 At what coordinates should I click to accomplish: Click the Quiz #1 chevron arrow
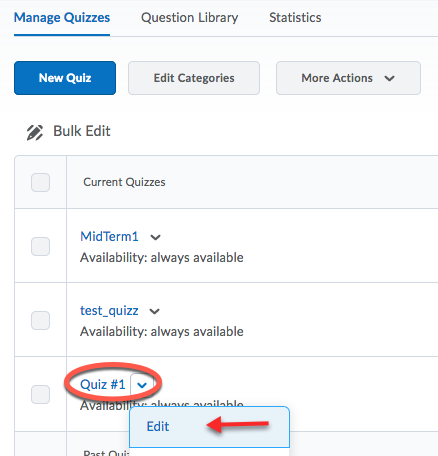click(x=142, y=385)
